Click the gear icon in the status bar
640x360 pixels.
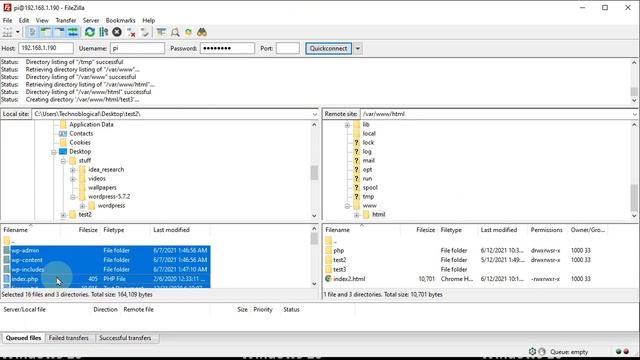coord(532,351)
